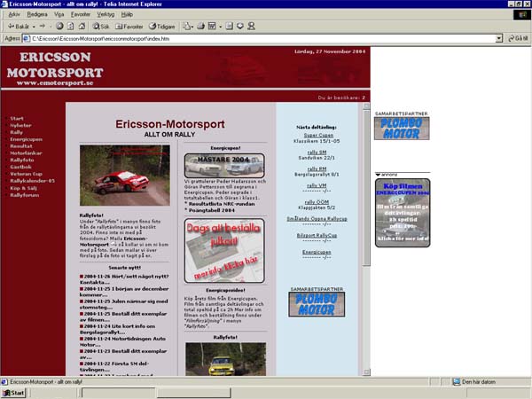The height and width of the screenshot is (399, 532).
Task: Open the rally SM link
Action: 317,153
